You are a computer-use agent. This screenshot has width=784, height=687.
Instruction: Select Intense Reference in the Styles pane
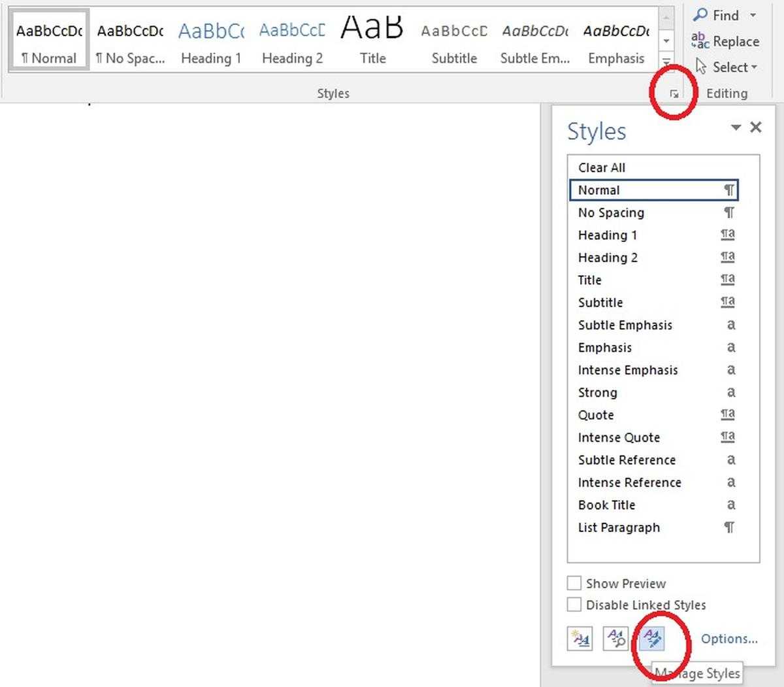(654, 482)
